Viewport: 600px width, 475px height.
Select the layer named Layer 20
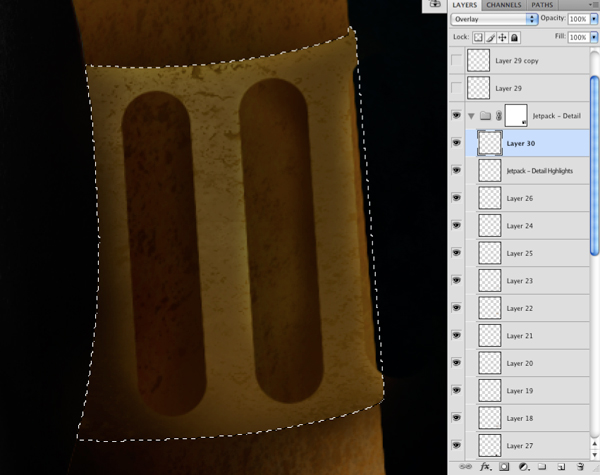520,364
